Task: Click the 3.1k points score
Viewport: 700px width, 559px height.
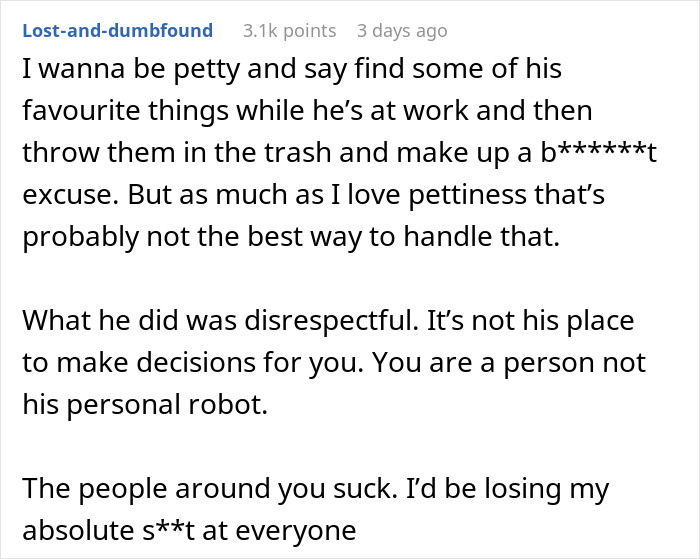Action: 289,31
